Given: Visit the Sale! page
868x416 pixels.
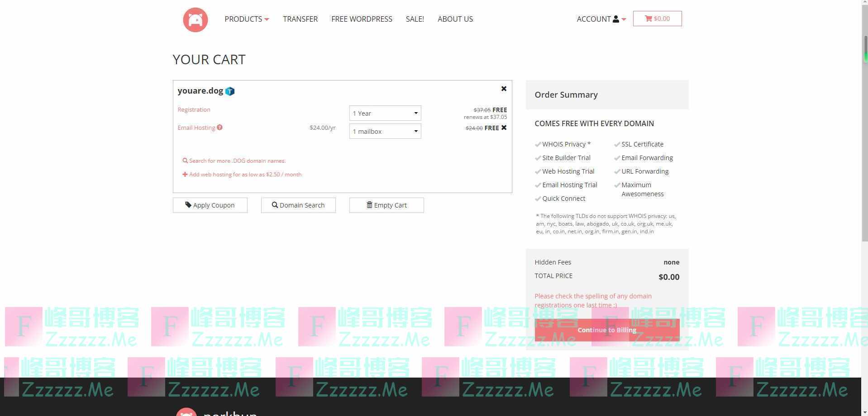Looking at the screenshot, I should [415, 19].
